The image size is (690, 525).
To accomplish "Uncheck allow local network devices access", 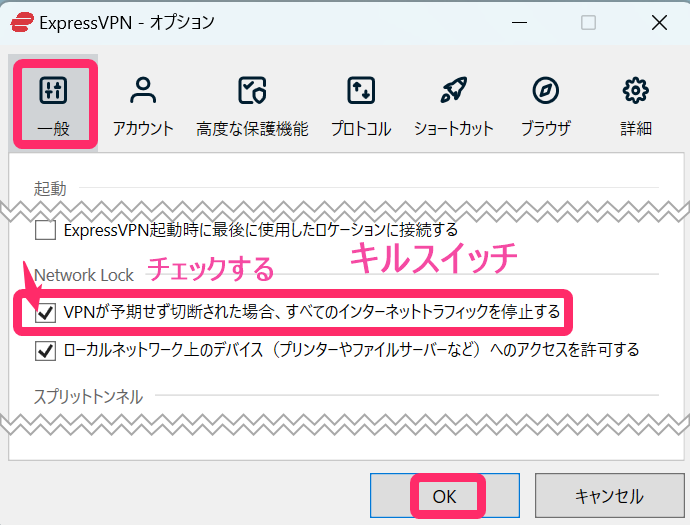I will 45,351.
